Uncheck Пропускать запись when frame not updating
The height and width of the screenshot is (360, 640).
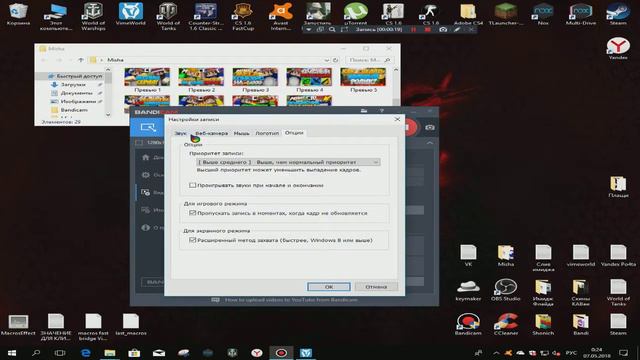(x=193, y=213)
